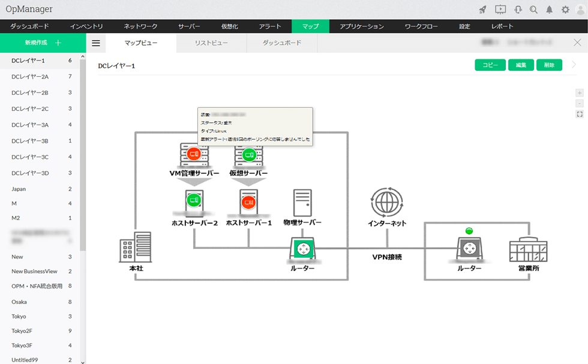Open the alarm bell notifications

point(550,10)
